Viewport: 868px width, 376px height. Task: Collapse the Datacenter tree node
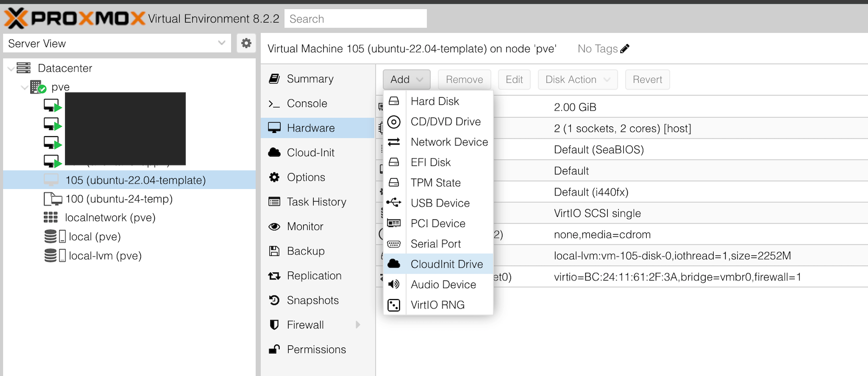point(11,68)
